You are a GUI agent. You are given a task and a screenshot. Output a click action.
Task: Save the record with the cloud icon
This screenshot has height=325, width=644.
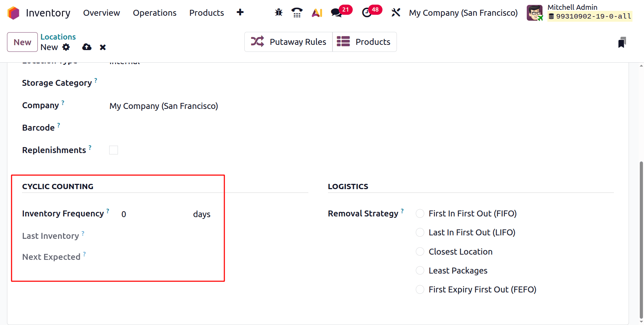coord(86,47)
